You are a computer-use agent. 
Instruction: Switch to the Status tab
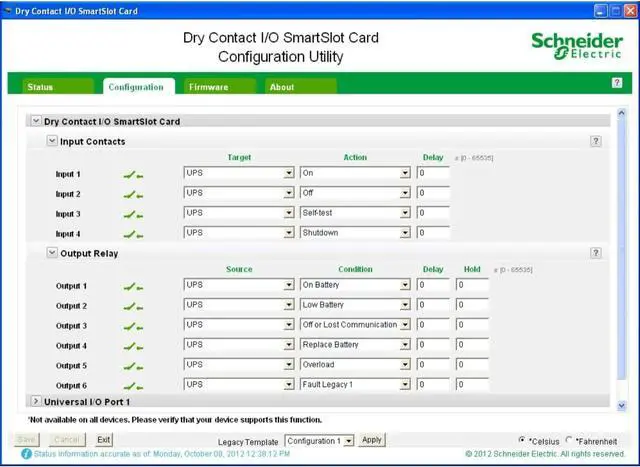point(41,87)
